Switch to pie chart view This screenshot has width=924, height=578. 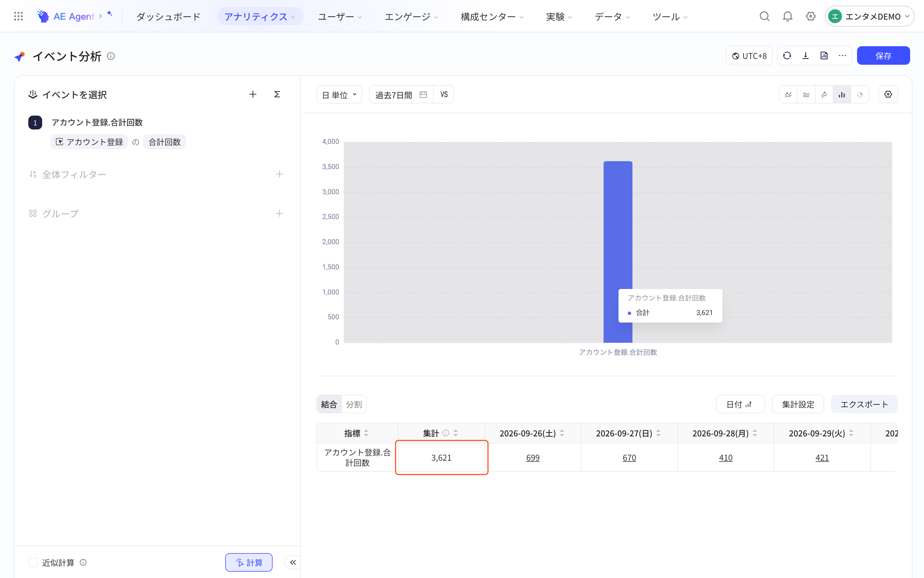pos(860,95)
